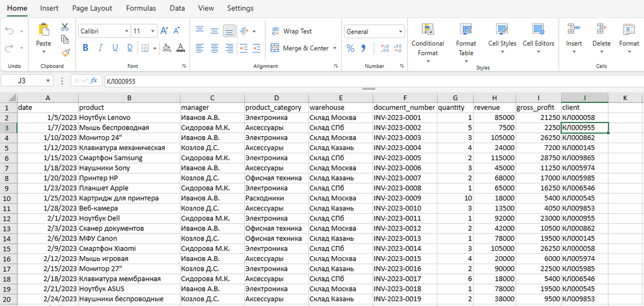This screenshot has width=644, height=306.
Task: Switch to the Insert ribbon tab
Action: pyautogui.click(x=49, y=8)
